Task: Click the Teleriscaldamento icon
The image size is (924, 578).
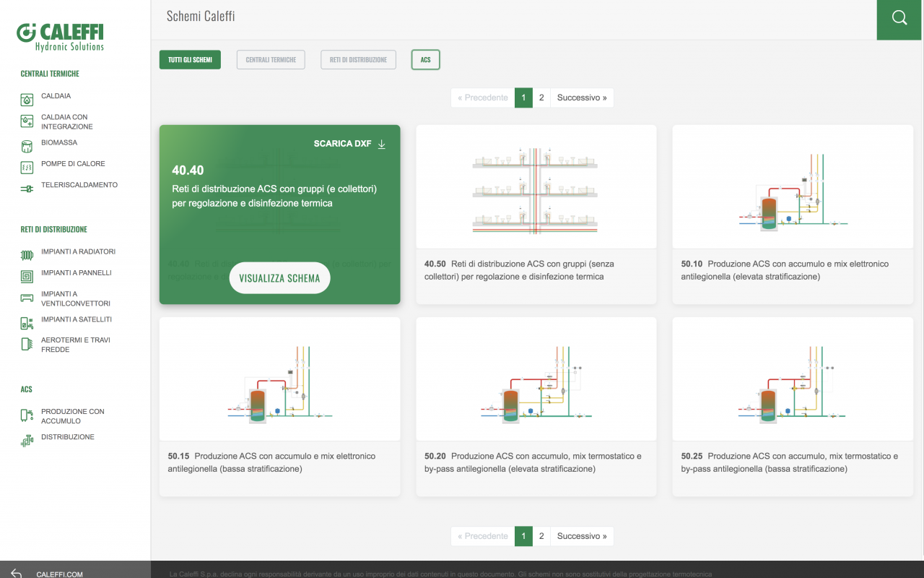Action: click(27, 189)
